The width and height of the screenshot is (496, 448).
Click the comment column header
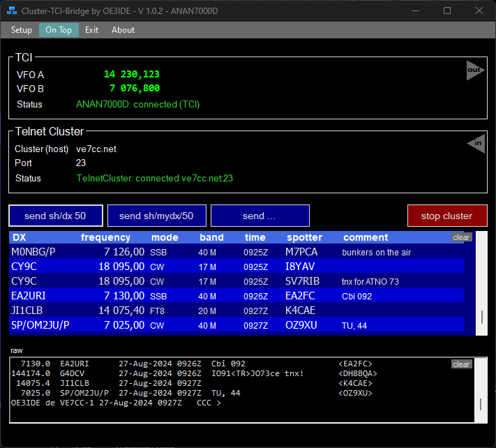(x=366, y=237)
